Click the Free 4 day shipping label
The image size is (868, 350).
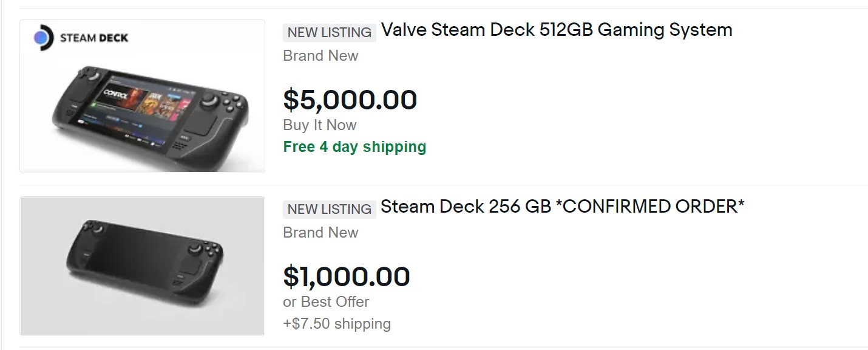pos(354,147)
